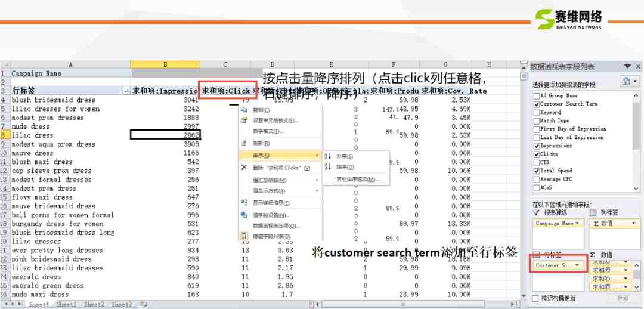Screen dimensions: 644x309
Task: Switch to the Sheet3 tab
Action: click(122, 304)
